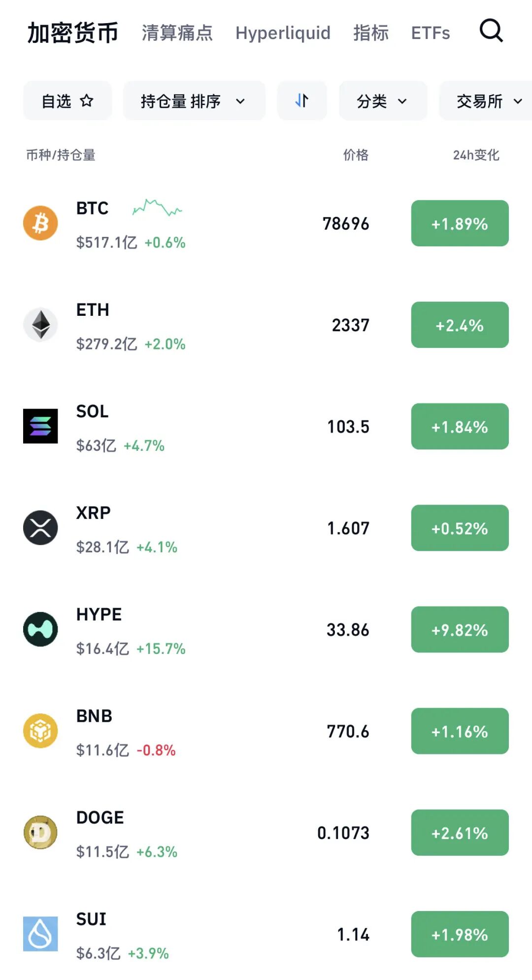This screenshot has height=980, width=532.
Task: Tap the BNB coin logo
Action: 40,731
